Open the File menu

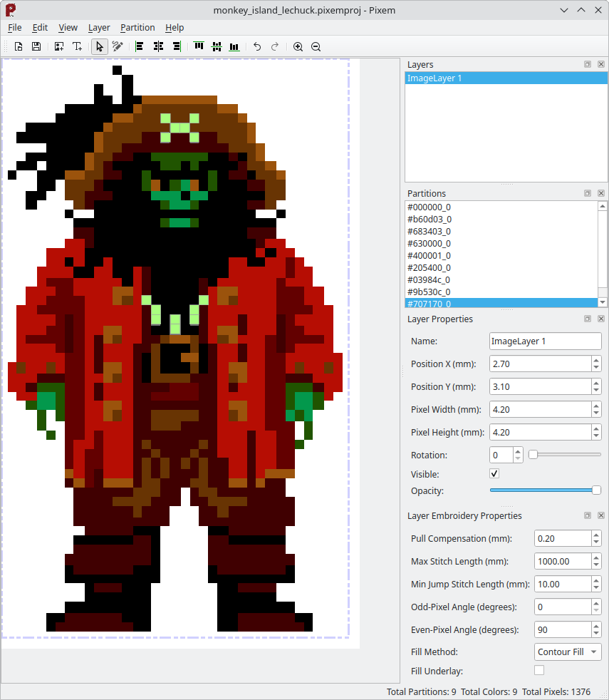coord(15,28)
